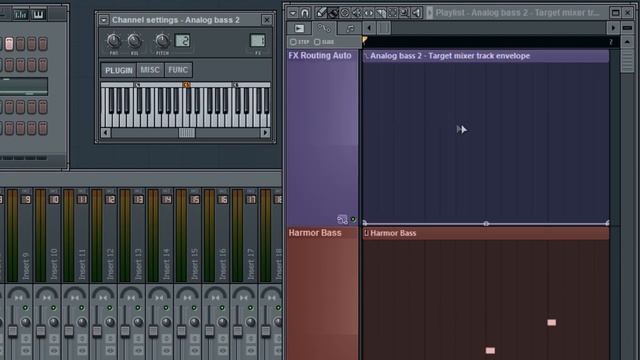This screenshot has width=640, height=360.
Task: Click the Insert 13 track number 13 box
Action: 138,200
